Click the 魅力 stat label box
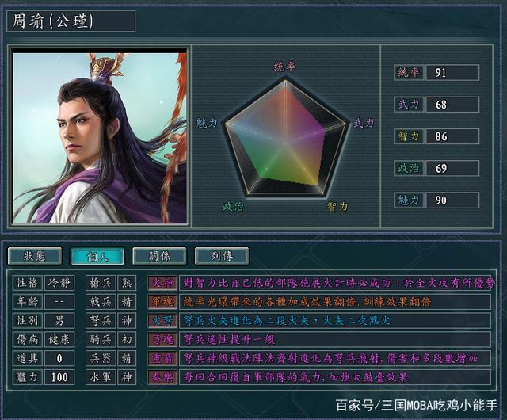 (409, 200)
